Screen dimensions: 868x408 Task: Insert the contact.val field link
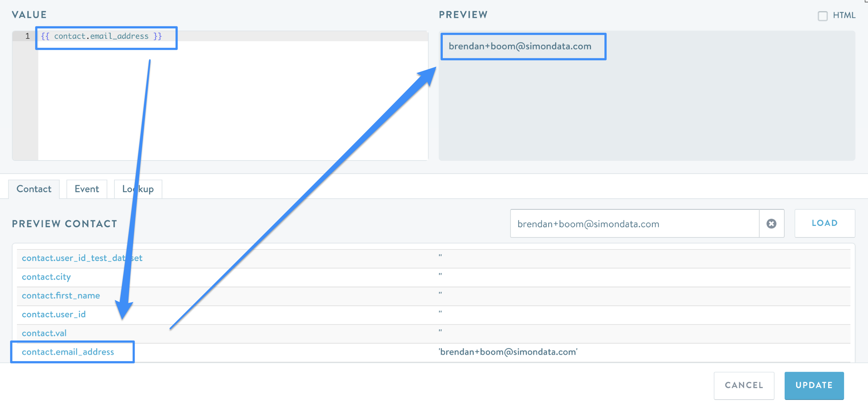coord(44,333)
